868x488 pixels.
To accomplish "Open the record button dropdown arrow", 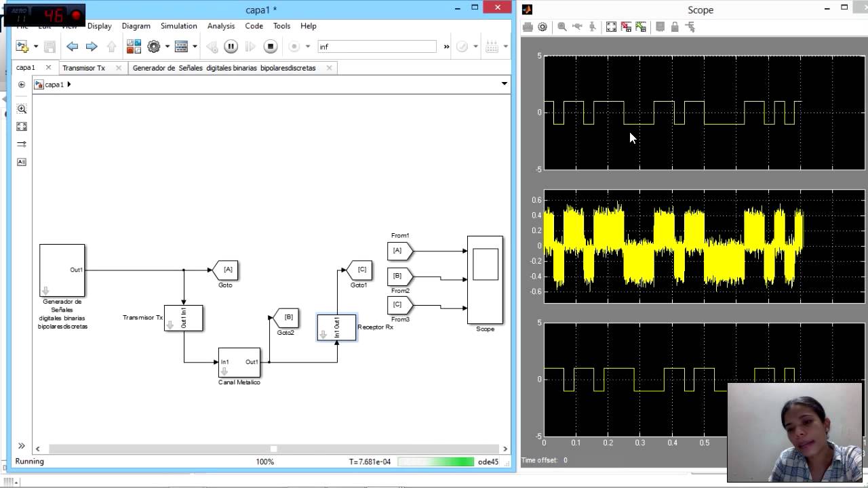I will (307, 47).
